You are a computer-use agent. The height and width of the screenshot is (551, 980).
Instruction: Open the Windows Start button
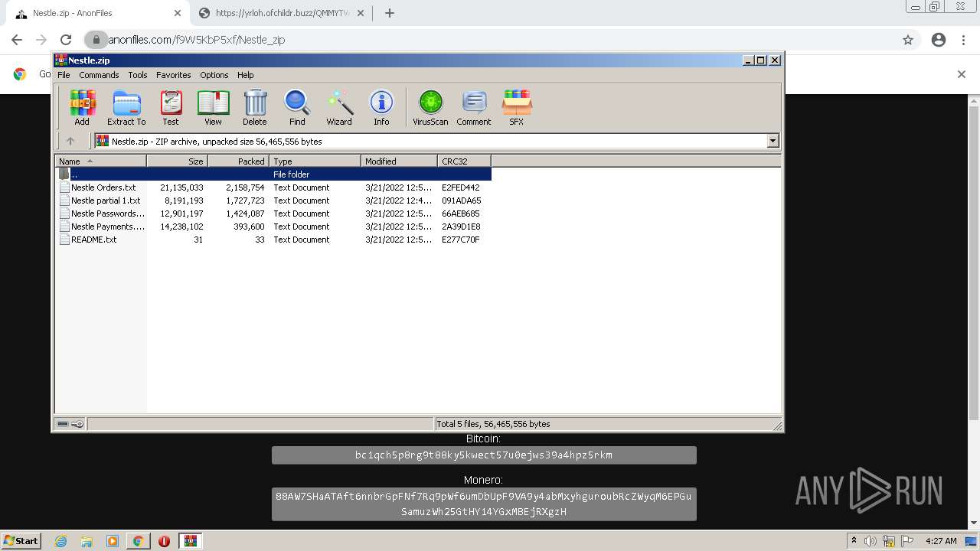coord(21,540)
